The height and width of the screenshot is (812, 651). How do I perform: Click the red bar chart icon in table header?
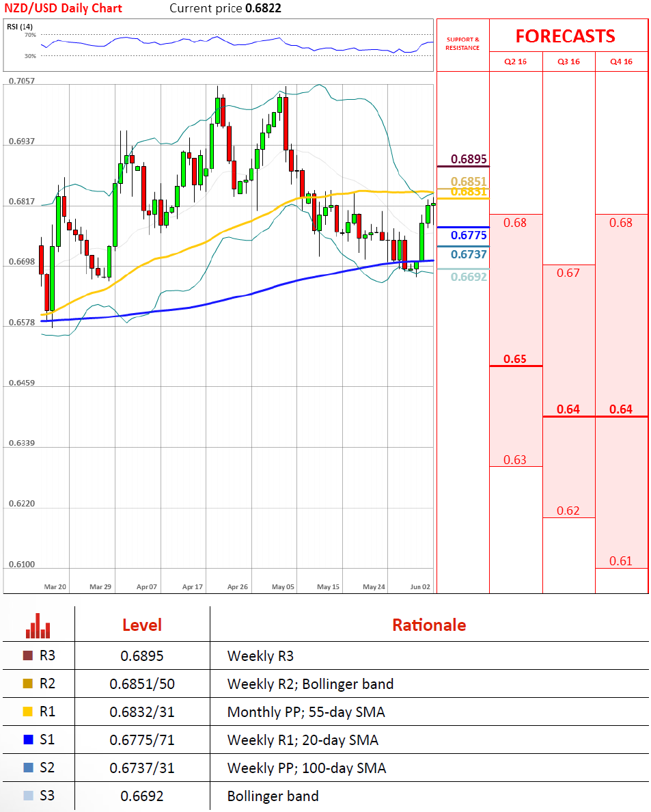[38, 625]
